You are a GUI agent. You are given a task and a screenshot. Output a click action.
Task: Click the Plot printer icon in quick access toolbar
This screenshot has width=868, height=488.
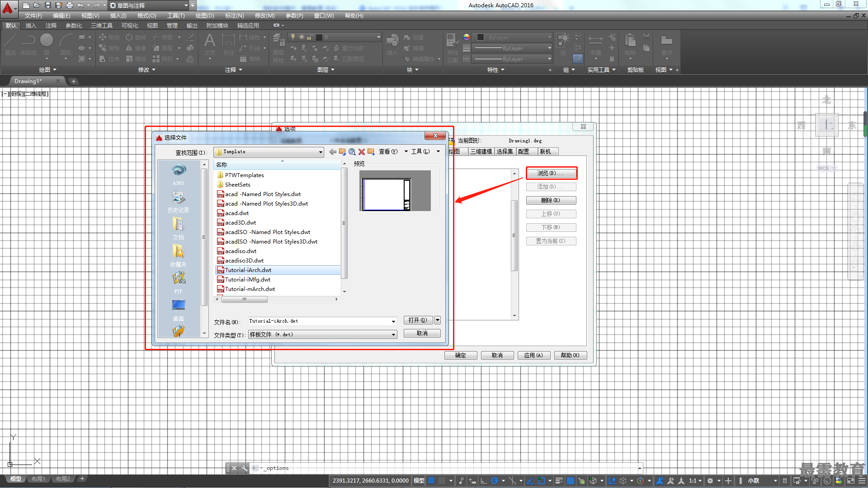70,5
